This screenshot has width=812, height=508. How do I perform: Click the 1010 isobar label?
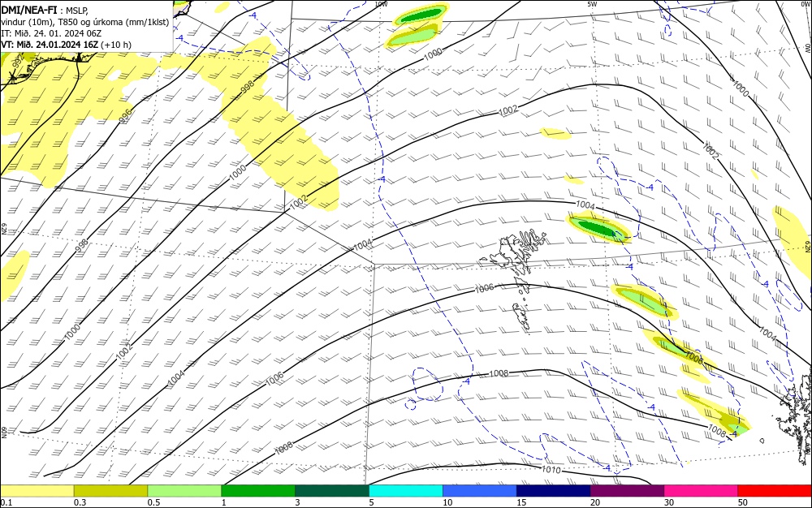[x=551, y=470]
